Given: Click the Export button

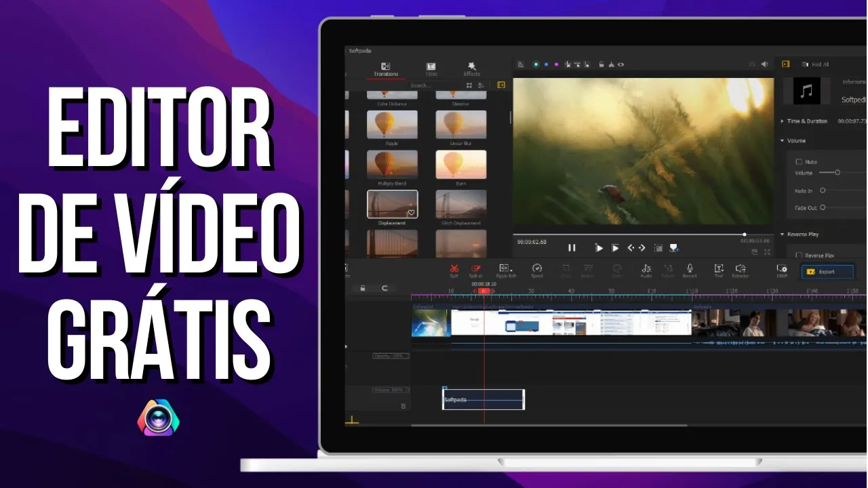Looking at the screenshot, I should click(x=827, y=272).
